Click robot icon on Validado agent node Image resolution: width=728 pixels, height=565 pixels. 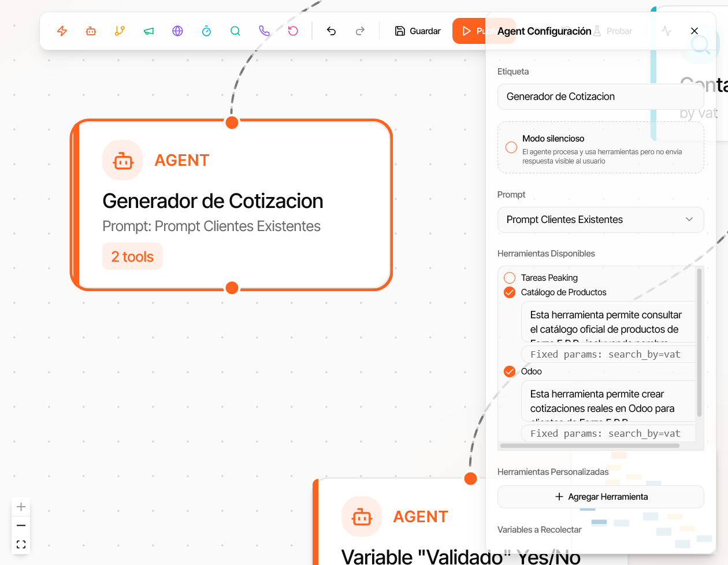coord(362,516)
